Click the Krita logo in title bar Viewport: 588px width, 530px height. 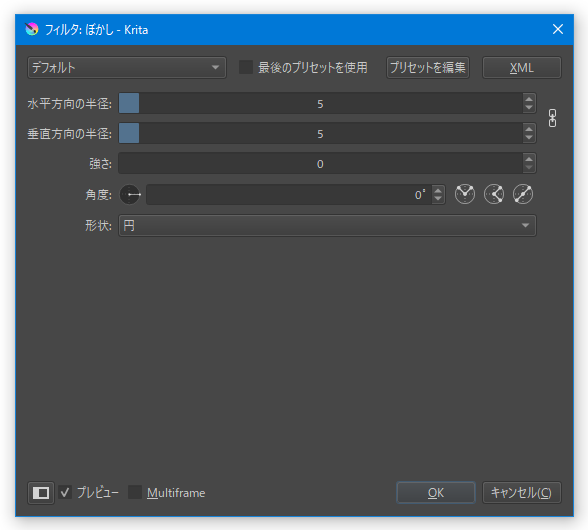(x=32, y=29)
